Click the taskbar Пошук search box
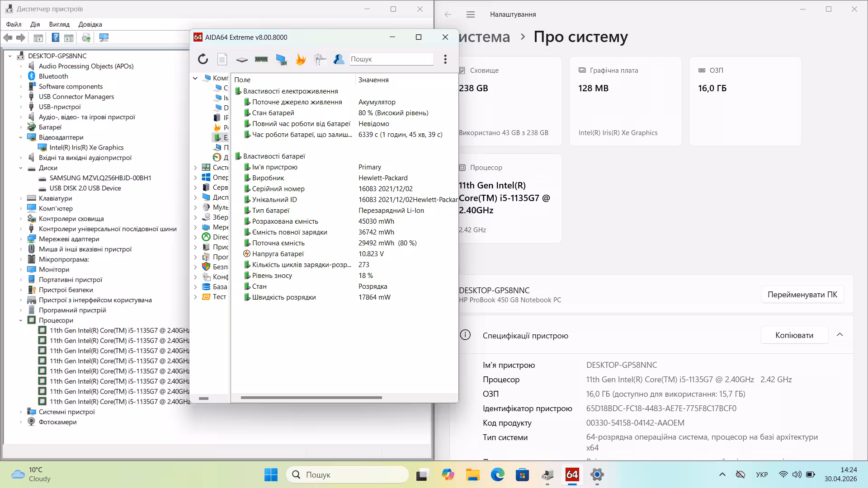This screenshot has width=868, height=488. 347,474
